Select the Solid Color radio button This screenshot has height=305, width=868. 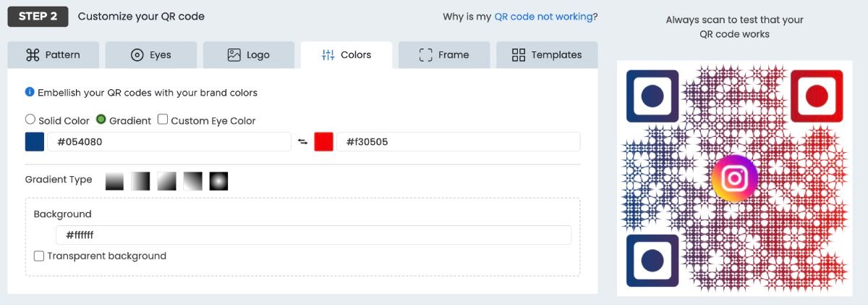coord(30,120)
